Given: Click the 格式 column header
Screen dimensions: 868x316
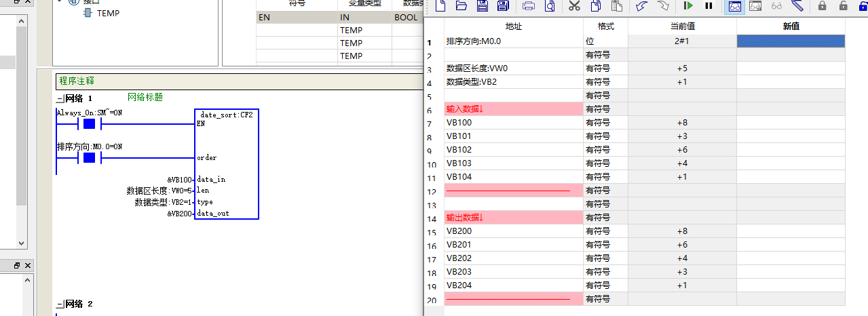Looking at the screenshot, I should [x=605, y=27].
